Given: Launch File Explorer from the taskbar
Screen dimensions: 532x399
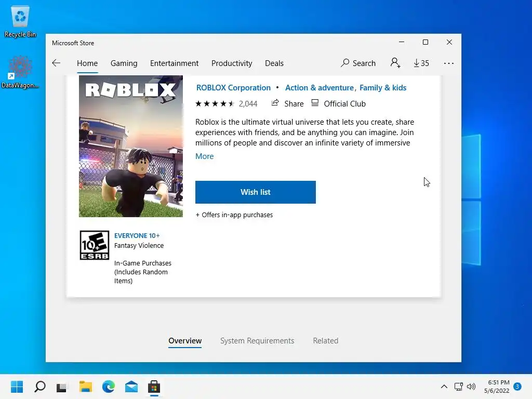Looking at the screenshot, I should point(86,387).
